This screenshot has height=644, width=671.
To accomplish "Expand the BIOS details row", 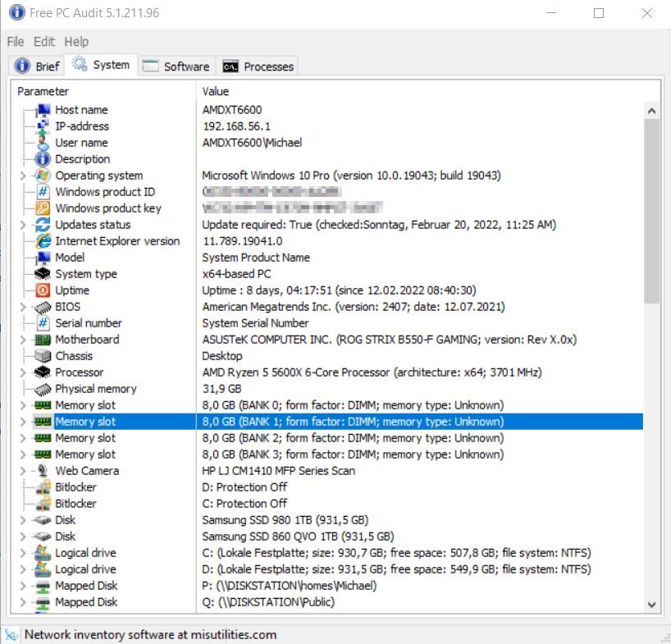I will tap(23, 307).
